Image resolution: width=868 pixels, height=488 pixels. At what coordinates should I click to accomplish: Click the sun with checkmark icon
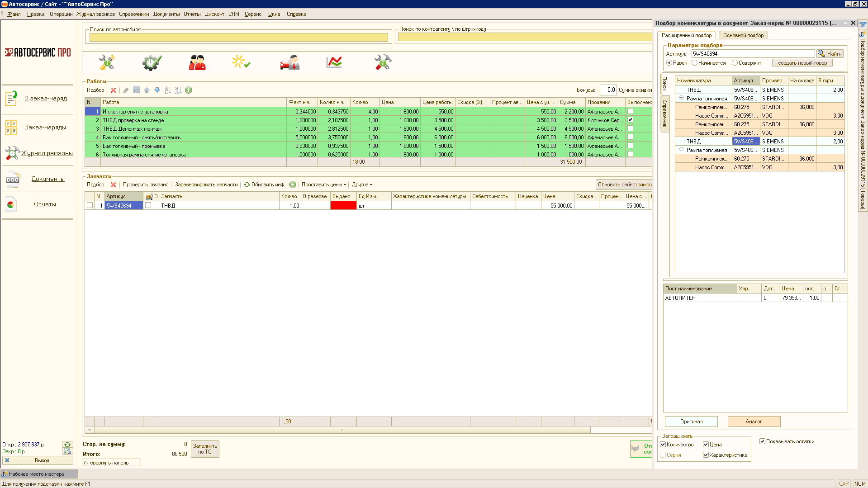[241, 62]
